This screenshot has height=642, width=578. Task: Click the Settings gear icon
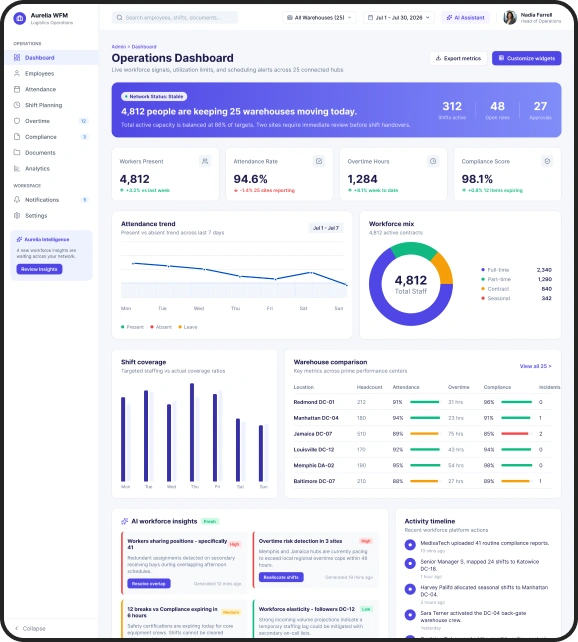pos(17,215)
